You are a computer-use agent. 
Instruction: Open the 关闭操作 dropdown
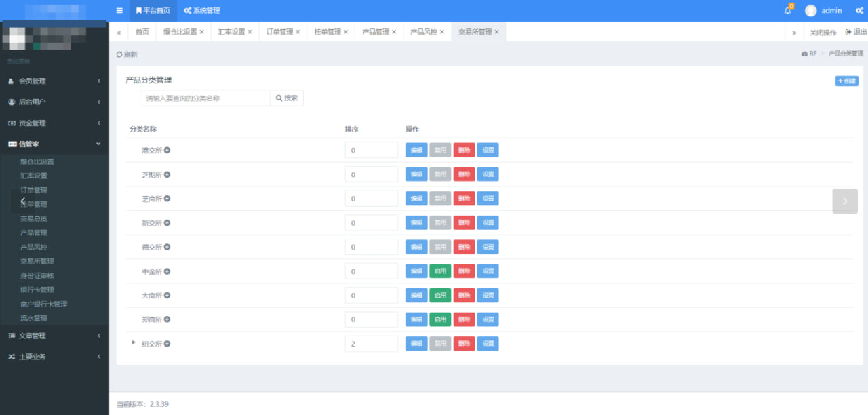823,33
